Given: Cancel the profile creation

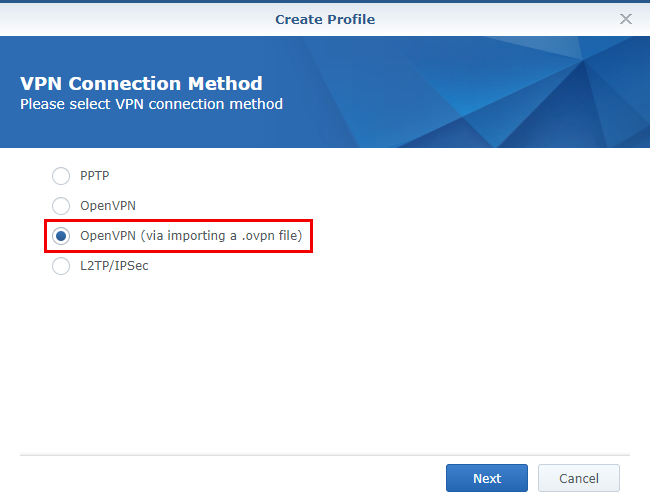Looking at the screenshot, I should tap(578, 478).
